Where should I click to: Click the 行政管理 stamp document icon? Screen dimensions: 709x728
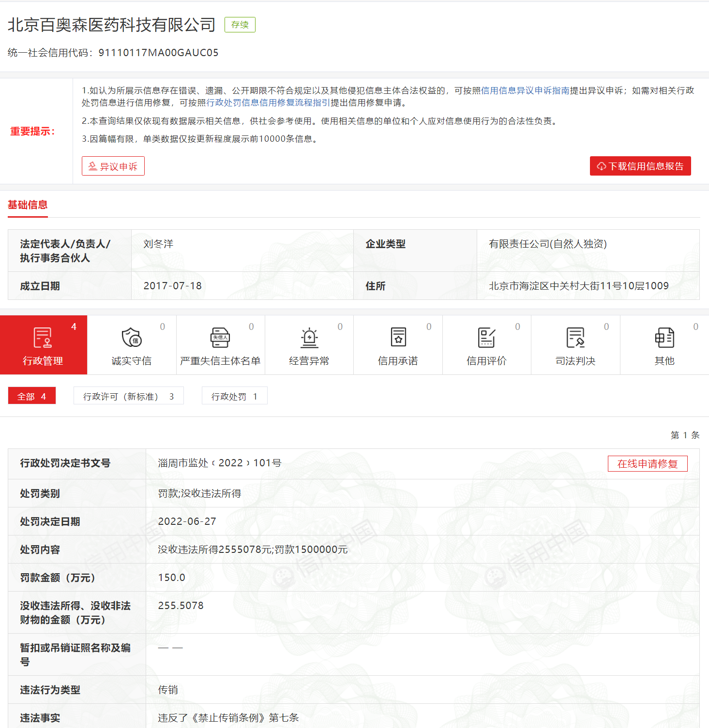(x=43, y=338)
